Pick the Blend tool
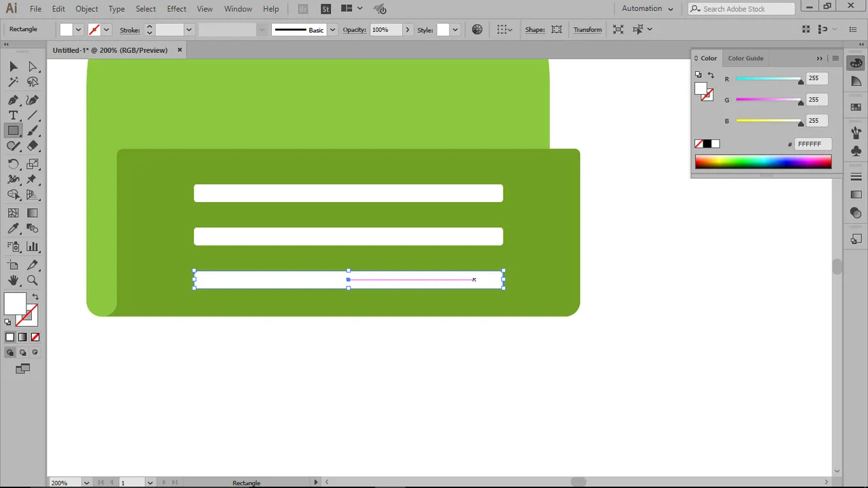Viewport: 868px width, 488px height. pyautogui.click(x=32, y=229)
